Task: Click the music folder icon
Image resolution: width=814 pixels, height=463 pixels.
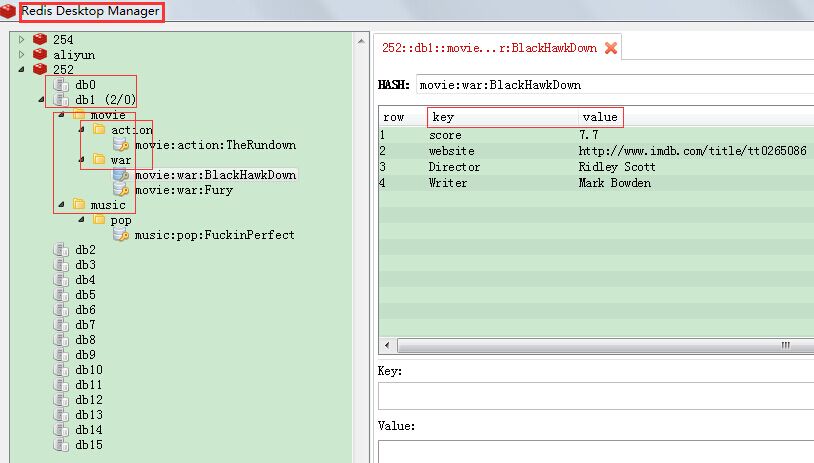Action: pyautogui.click(x=79, y=205)
